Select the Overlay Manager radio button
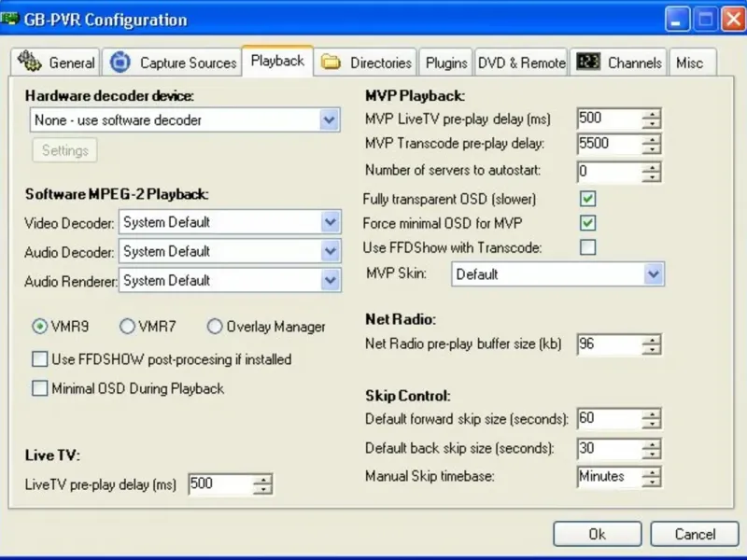The height and width of the screenshot is (560, 747). (215, 326)
